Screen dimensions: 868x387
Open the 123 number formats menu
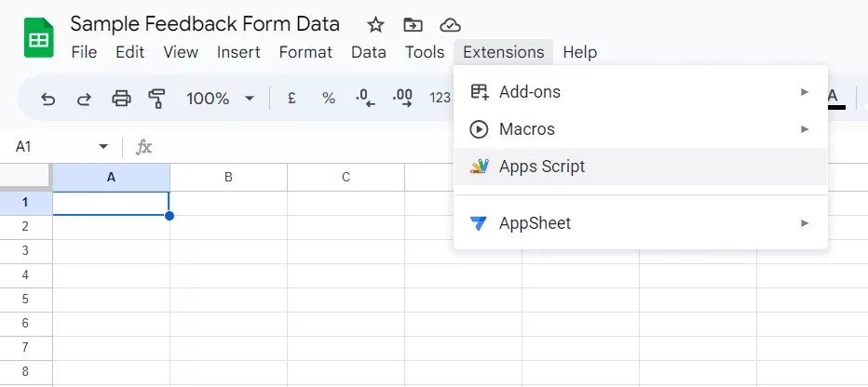pos(441,99)
